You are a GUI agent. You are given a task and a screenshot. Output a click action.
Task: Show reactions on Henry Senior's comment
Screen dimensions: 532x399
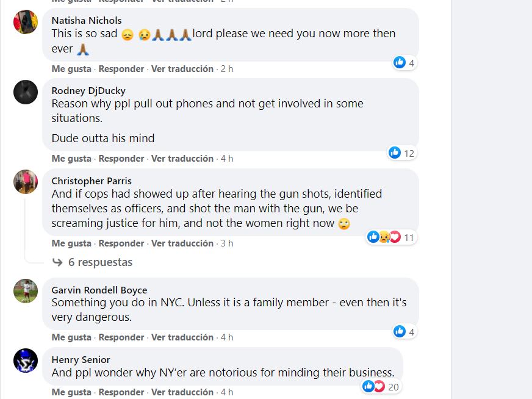pos(381,386)
